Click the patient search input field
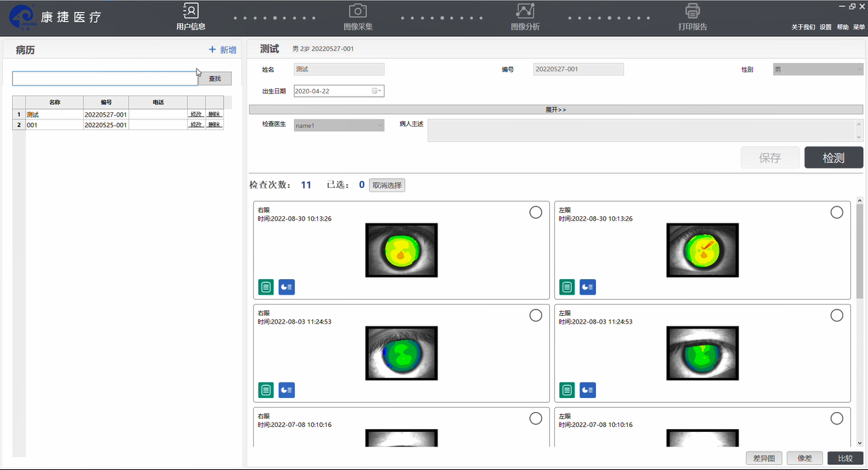This screenshot has height=470, width=868. 105,78
